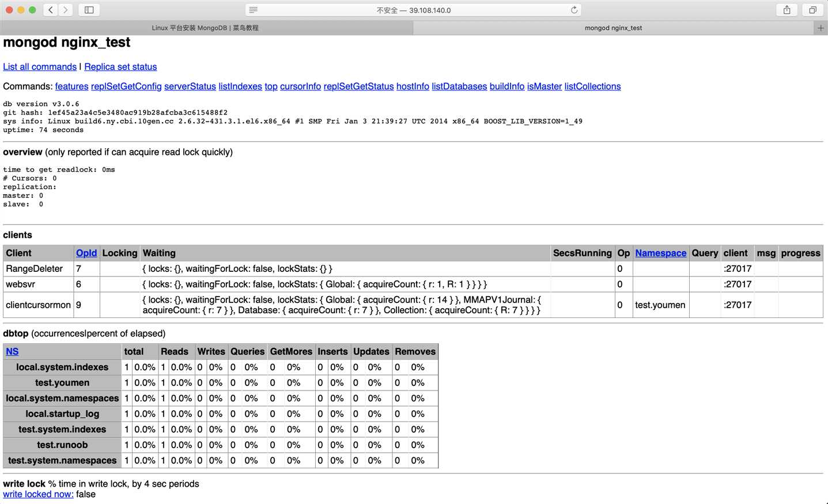828x504 pixels.
Task: Click the top command link
Action: pyautogui.click(x=271, y=86)
